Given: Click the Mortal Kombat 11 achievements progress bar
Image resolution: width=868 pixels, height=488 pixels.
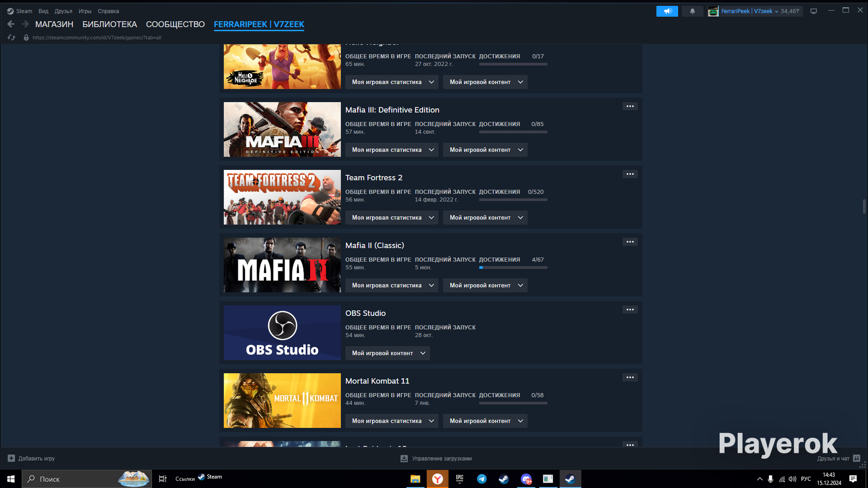Looking at the screenshot, I should point(513,403).
